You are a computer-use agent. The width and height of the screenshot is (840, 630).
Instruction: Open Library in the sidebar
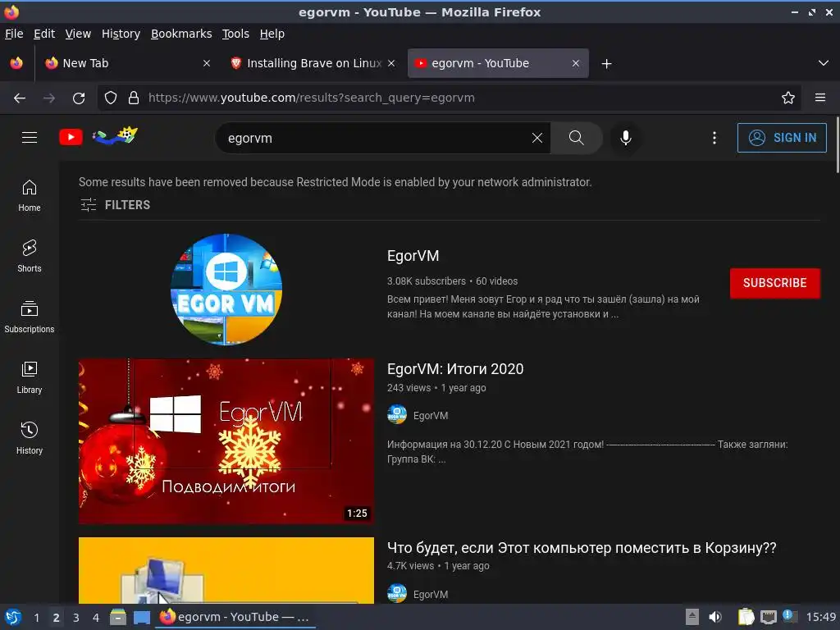point(30,377)
